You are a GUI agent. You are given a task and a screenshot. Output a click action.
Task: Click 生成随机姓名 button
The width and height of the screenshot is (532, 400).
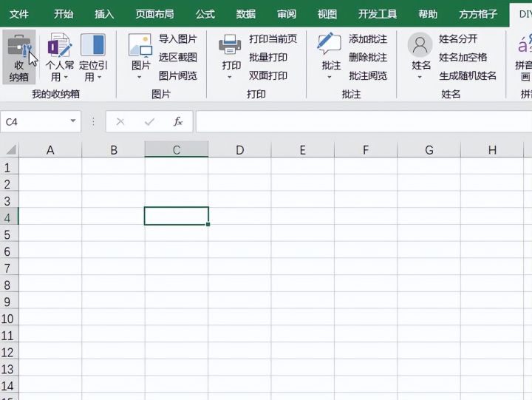click(468, 75)
